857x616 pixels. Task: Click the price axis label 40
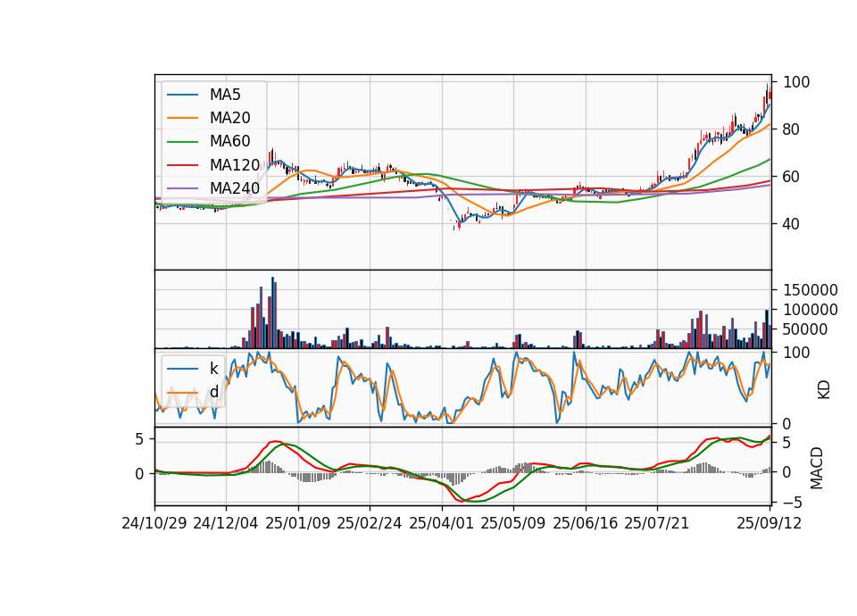click(x=792, y=224)
